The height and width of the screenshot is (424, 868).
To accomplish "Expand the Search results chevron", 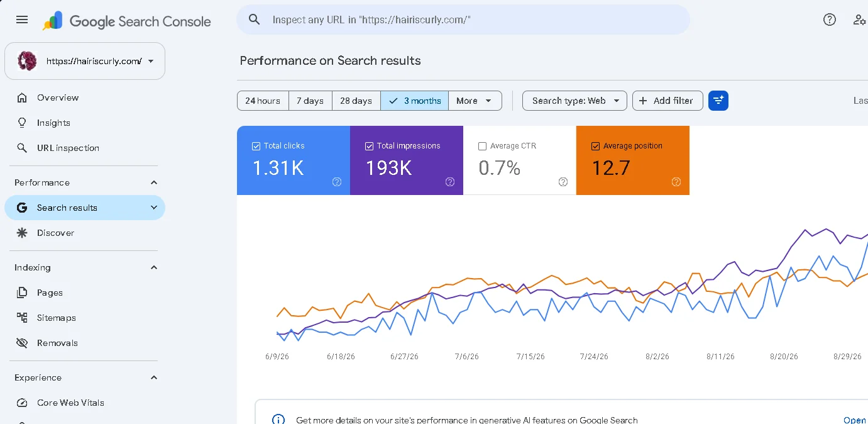I will [154, 208].
